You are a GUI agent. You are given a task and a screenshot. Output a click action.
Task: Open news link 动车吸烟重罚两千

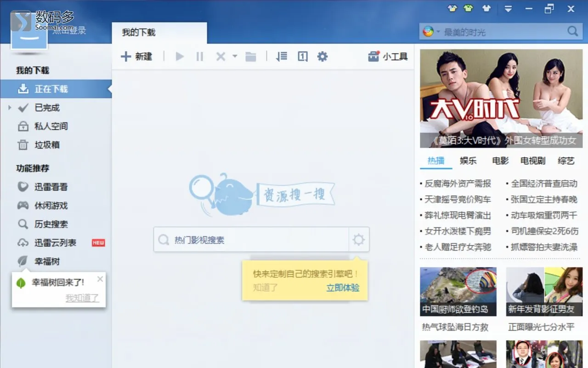[544, 215]
